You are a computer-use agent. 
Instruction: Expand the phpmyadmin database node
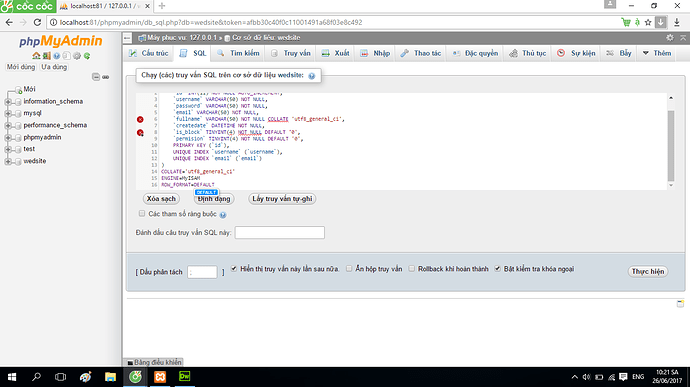tap(8, 137)
